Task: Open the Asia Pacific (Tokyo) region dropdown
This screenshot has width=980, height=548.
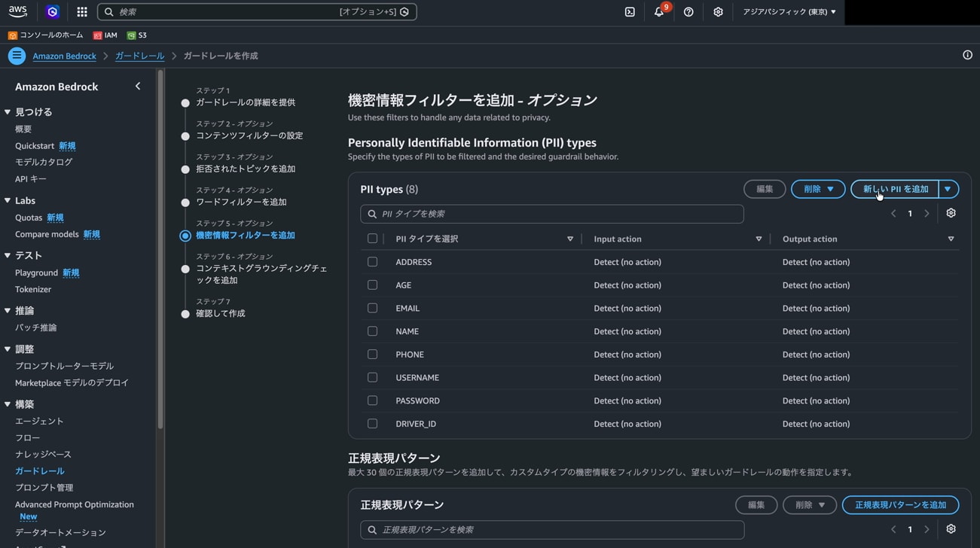Action: click(789, 12)
